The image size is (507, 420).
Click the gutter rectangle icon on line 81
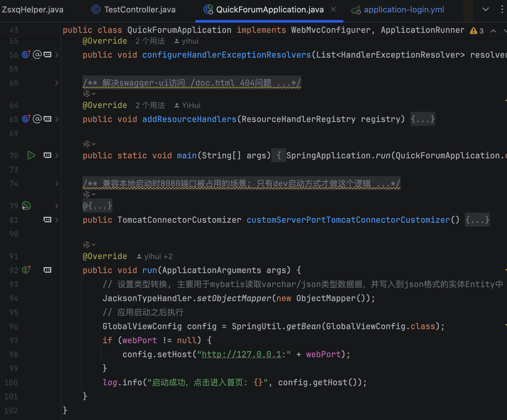point(47,220)
